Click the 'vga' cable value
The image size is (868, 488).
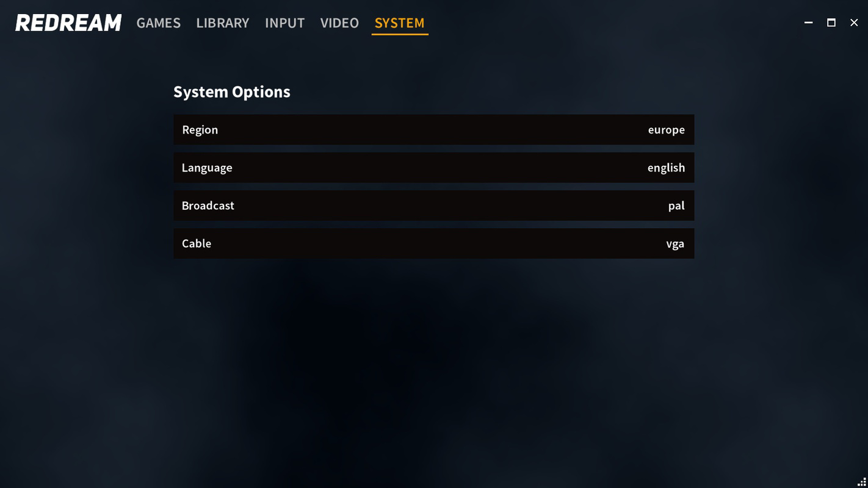[675, 244]
